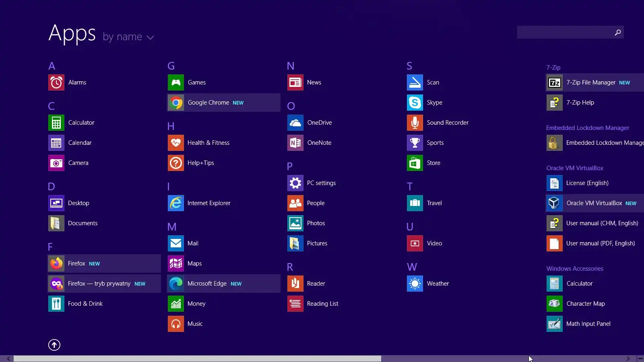Open the Travel app icon
The height and width of the screenshot is (362, 644).
coord(415,203)
